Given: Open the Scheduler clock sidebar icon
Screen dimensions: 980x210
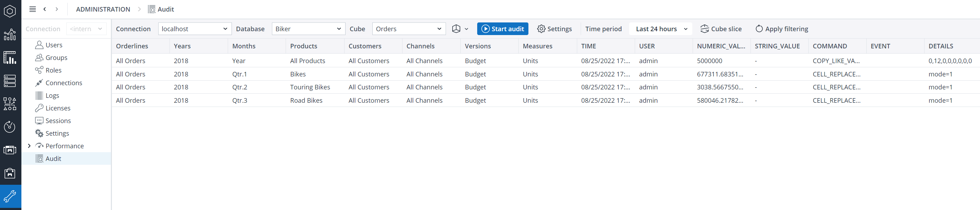Looking at the screenshot, I should [x=10, y=127].
